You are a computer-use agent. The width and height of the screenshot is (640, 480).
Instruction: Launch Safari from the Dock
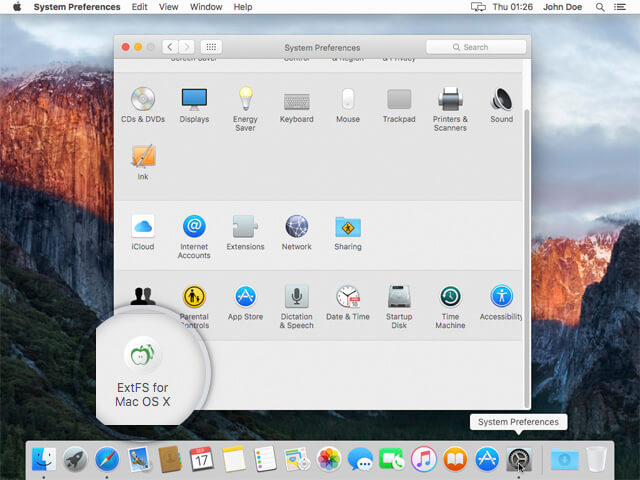coord(107,459)
